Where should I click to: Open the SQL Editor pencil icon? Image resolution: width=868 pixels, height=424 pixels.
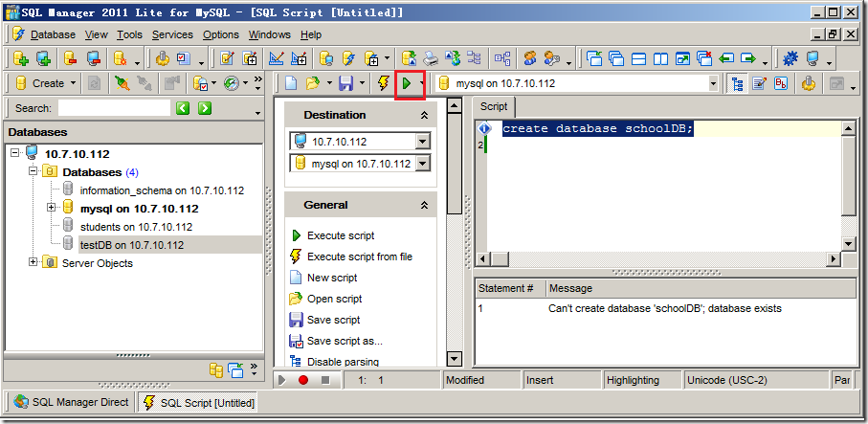pos(227,58)
